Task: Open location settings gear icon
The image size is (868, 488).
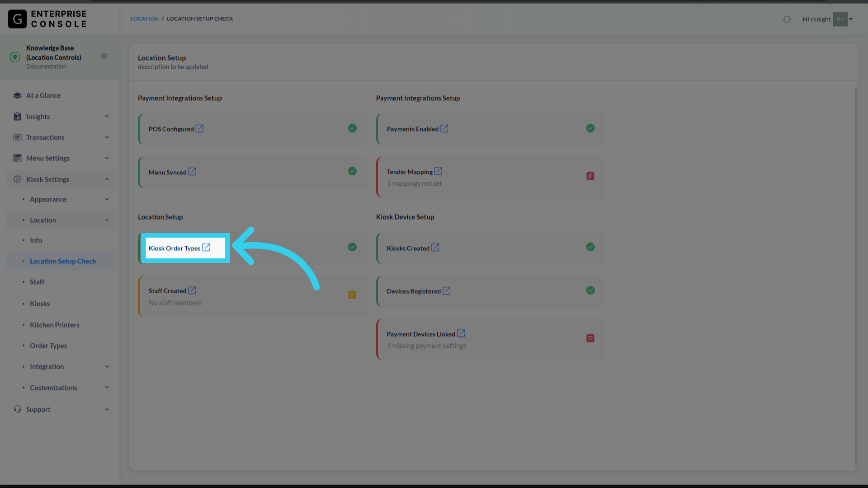Action: pos(104,56)
